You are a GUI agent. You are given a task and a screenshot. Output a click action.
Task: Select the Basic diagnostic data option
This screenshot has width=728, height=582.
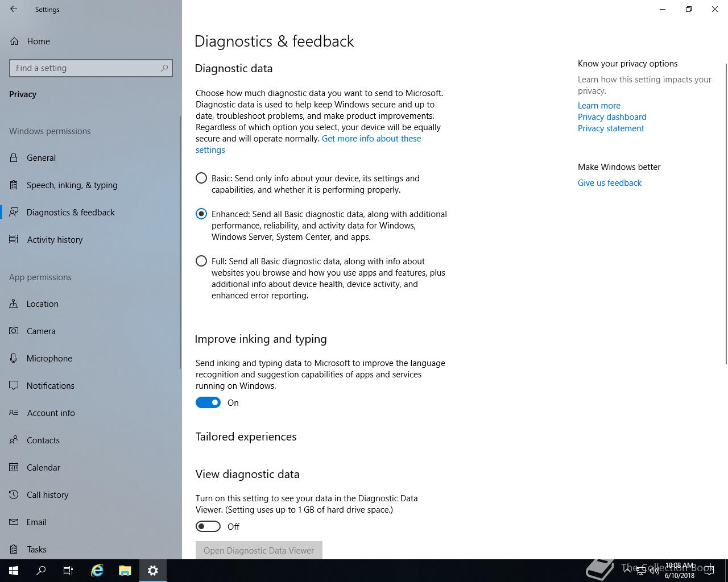click(201, 178)
